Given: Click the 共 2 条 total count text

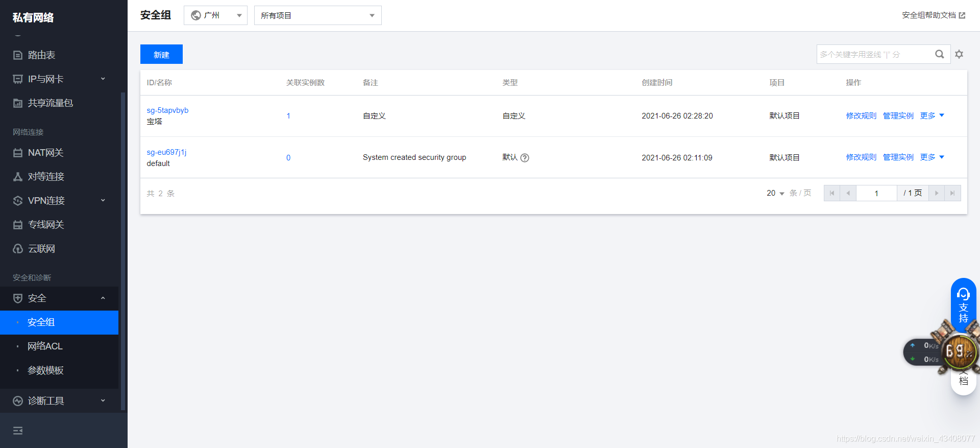Looking at the screenshot, I should pos(161,194).
